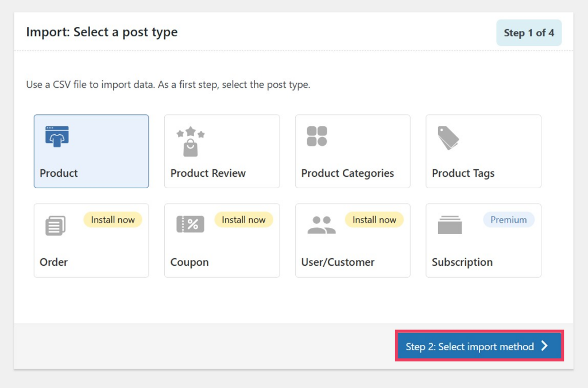Click Install now on the Coupon card

[243, 219]
